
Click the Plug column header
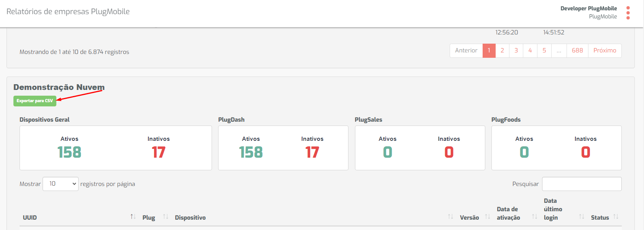click(x=149, y=217)
